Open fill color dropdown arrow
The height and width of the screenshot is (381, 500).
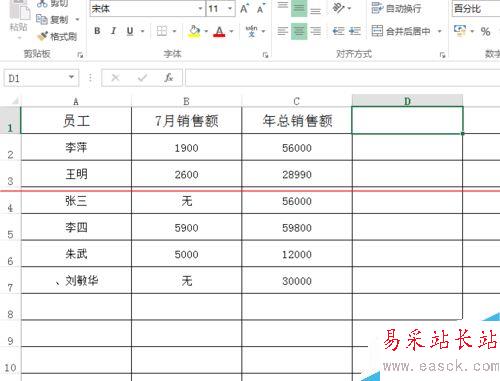(206, 31)
